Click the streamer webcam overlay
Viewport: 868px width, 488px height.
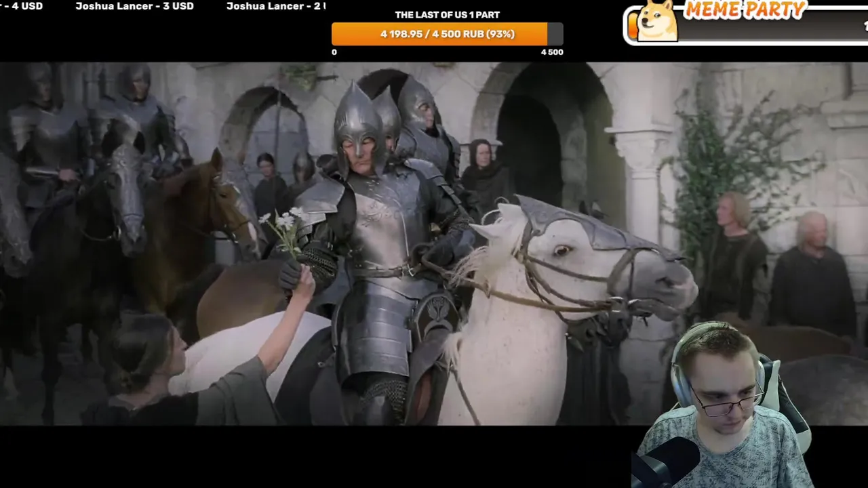[722, 405]
